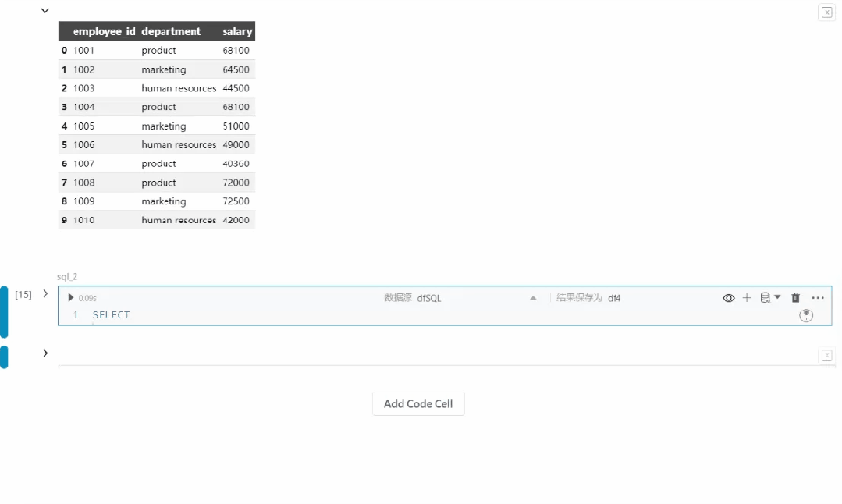Sort by the employee_id column header
The image size is (842, 504).
104,31
